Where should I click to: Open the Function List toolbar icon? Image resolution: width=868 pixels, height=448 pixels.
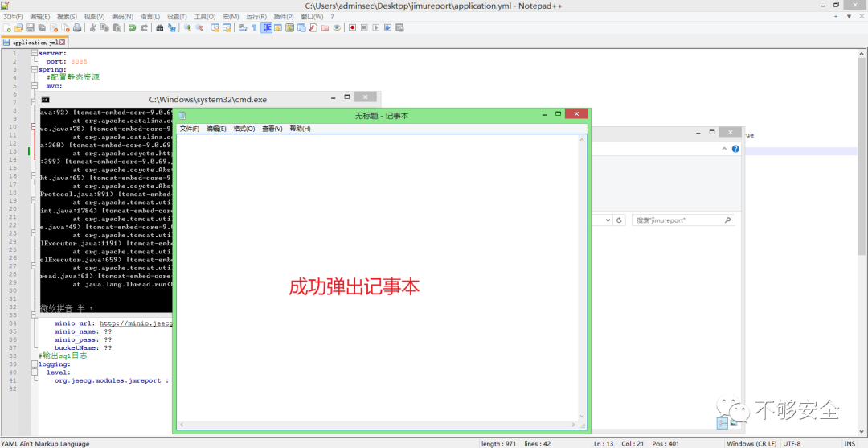click(313, 27)
